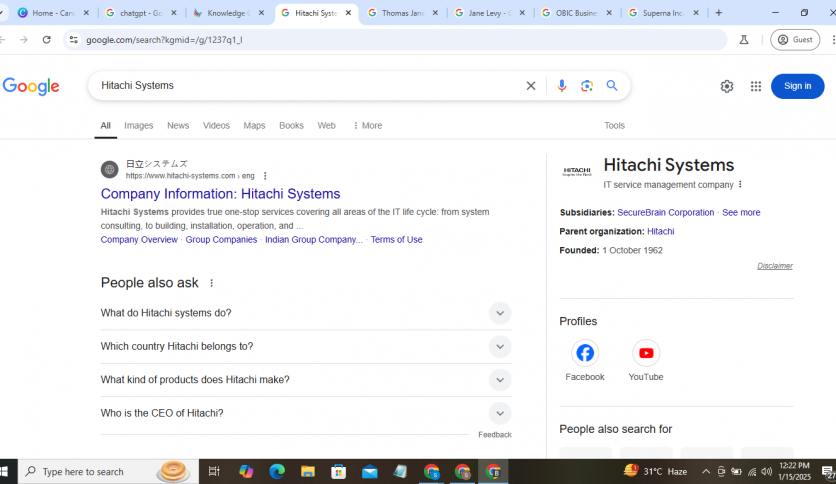This screenshot has width=836, height=484.
Task: Click into the Google search input field
Action: (309, 86)
